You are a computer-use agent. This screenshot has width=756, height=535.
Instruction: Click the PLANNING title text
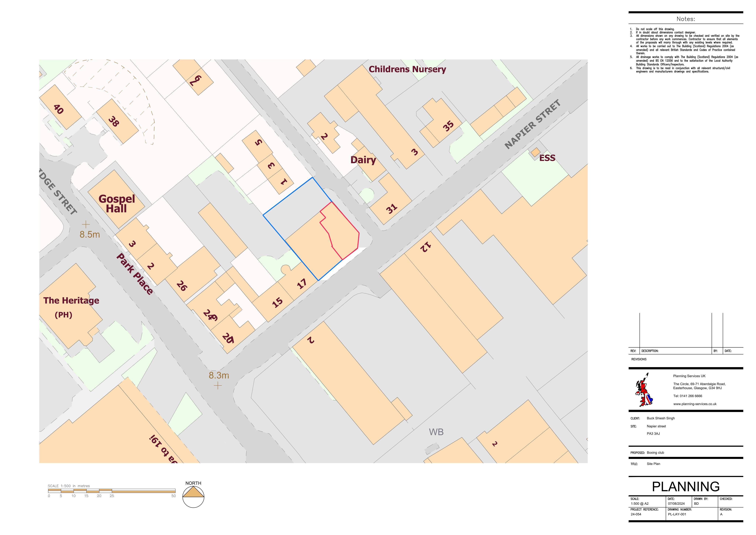(685, 487)
